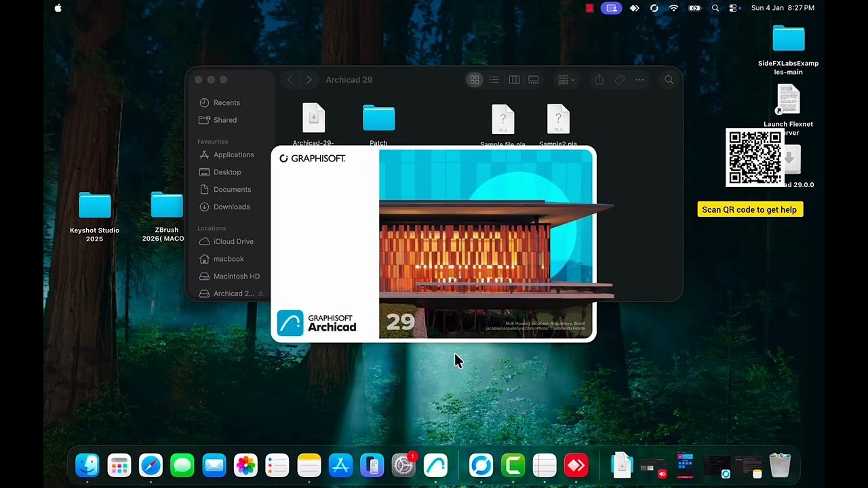Select the SideFXLabsExamples-main desktop folder
The image size is (868, 488).
point(788,38)
